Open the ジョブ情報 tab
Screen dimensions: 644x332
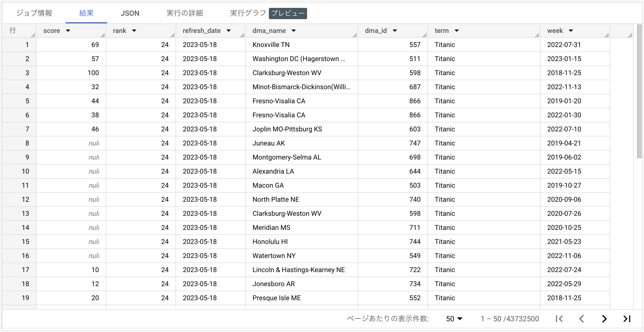click(34, 13)
